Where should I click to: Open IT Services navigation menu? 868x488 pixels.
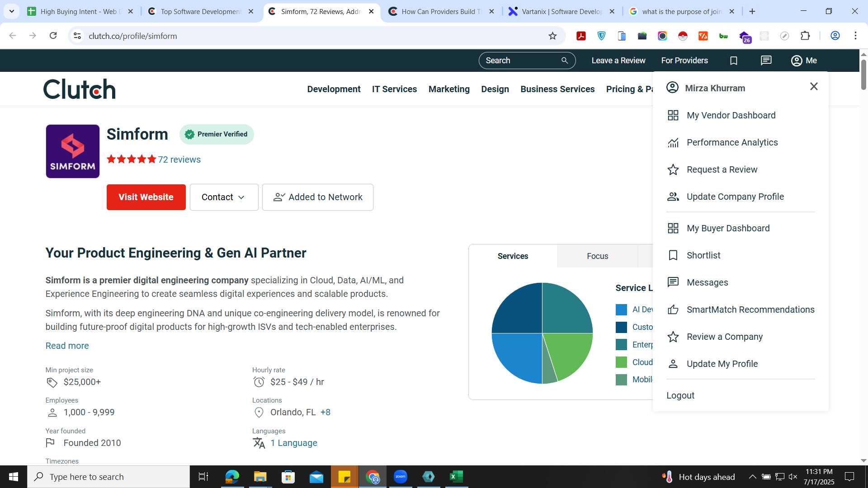[x=394, y=89]
